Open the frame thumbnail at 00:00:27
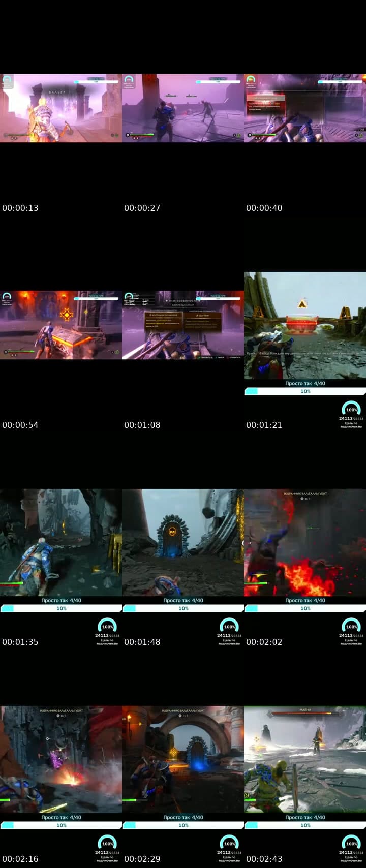Screen dimensions: 366x868 coord(183,108)
